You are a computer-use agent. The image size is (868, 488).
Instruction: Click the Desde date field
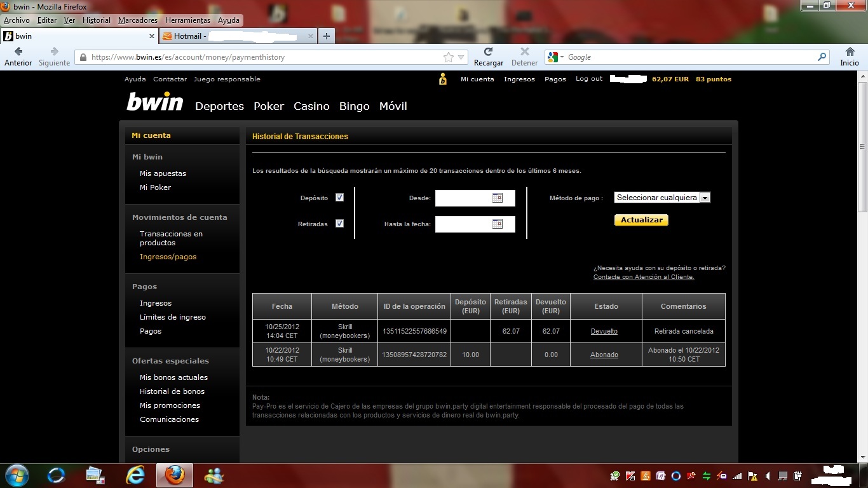point(475,198)
